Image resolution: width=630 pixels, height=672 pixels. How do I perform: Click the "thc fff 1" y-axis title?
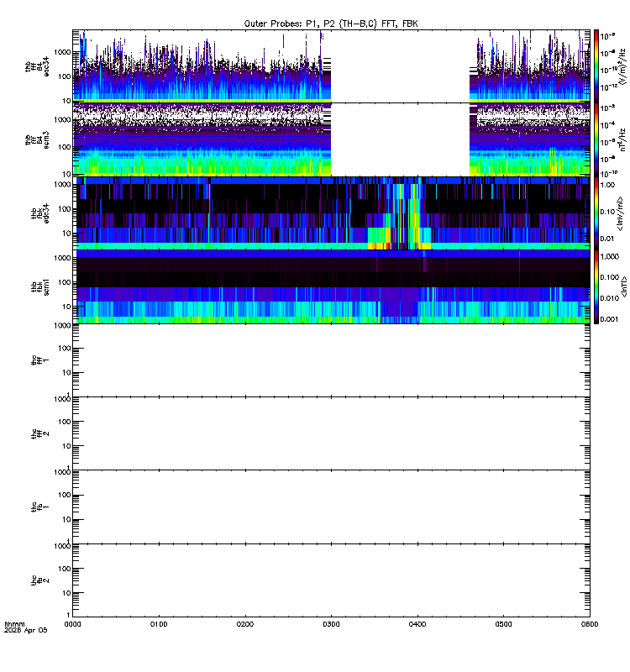tap(40, 360)
